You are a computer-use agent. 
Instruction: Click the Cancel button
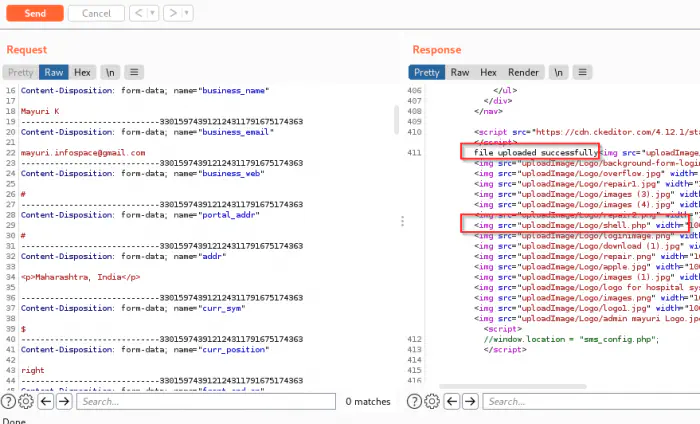(96, 14)
